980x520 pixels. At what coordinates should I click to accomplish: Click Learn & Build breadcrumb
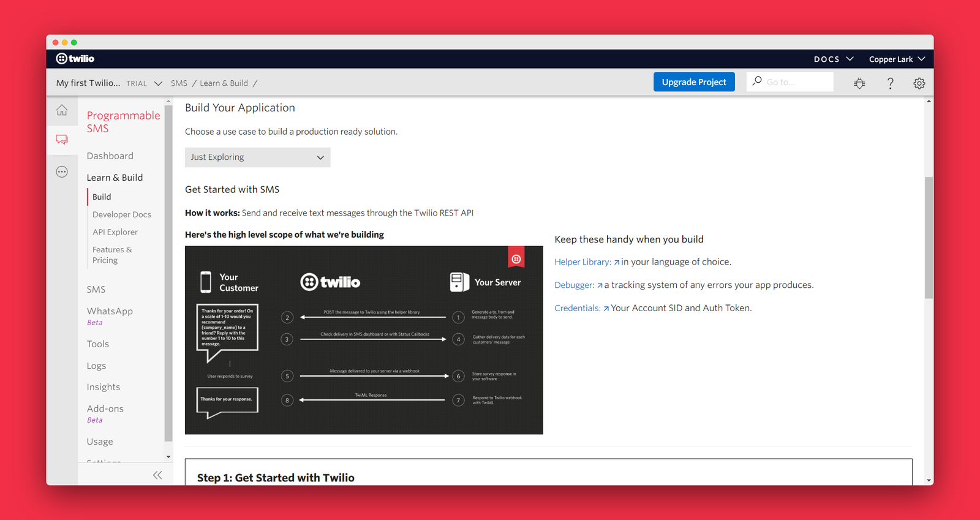point(224,83)
